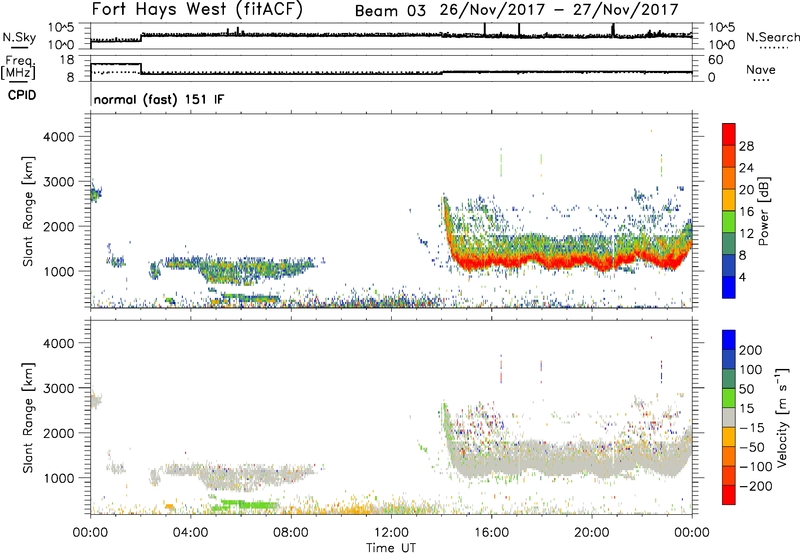Click the blue bottom segment of Power colorbar
The height and width of the screenshot is (554, 800).
coord(729,287)
